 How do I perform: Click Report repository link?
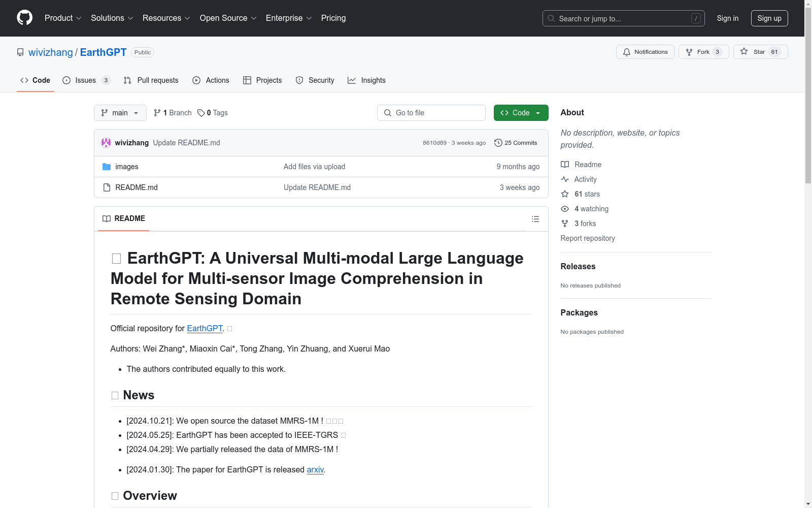point(588,238)
